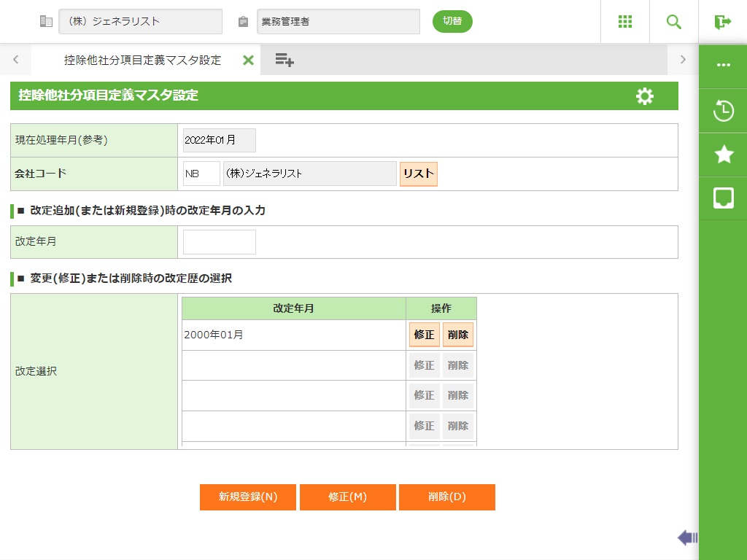
Task: Click 修正 in the 2000年01月 row
Action: [x=424, y=335]
